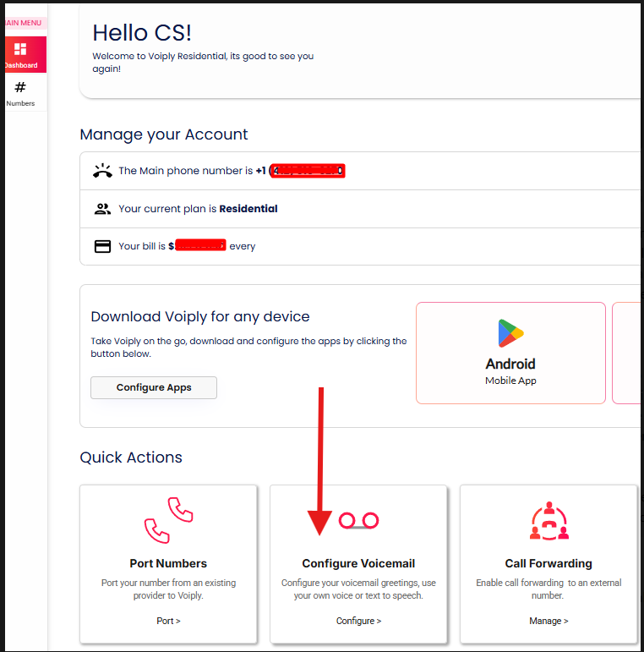The width and height of the screenshot is (644, 652).
Task: Click the phone icon beside main number
Action: coord(102,171)
